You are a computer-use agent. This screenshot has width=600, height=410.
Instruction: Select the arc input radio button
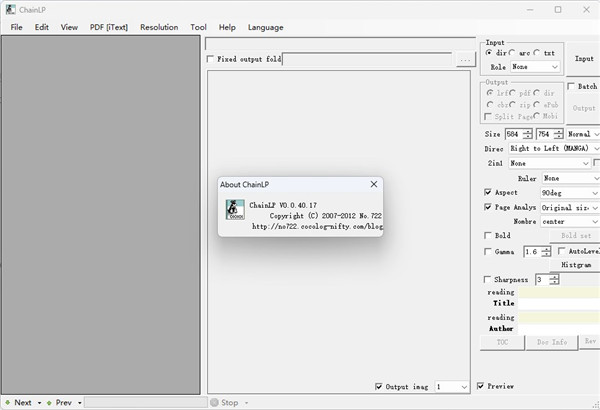coord(512,53)
